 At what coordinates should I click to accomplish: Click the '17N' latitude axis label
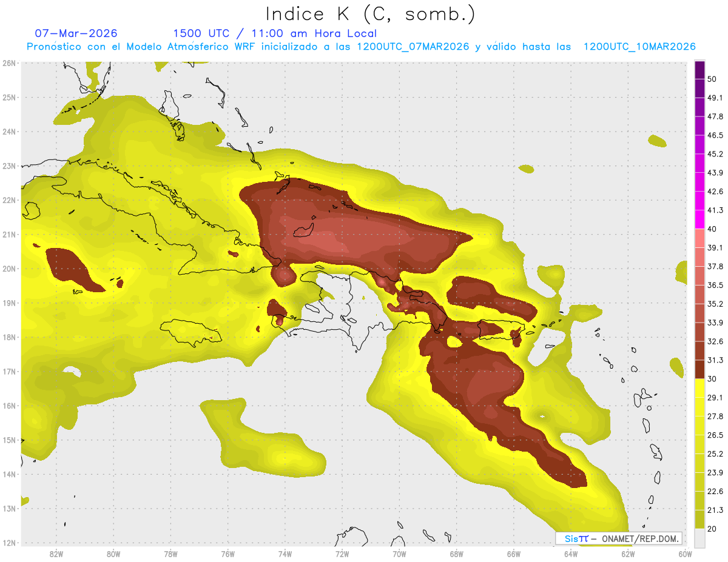tap(9, 372)
